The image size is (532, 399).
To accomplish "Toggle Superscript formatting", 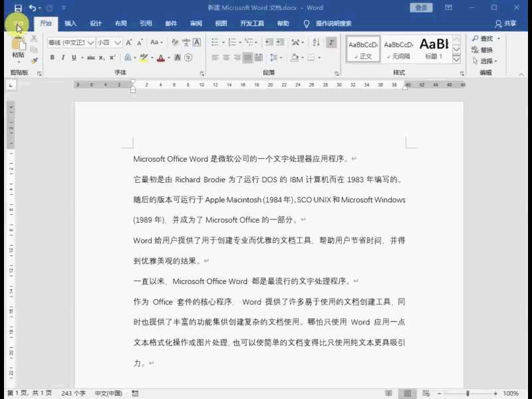I will 112,58.
